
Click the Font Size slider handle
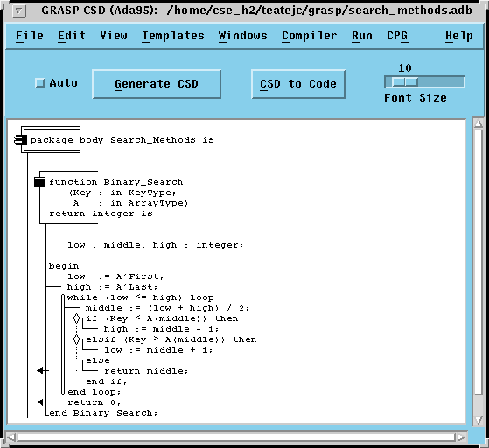[x=405, y=82]
